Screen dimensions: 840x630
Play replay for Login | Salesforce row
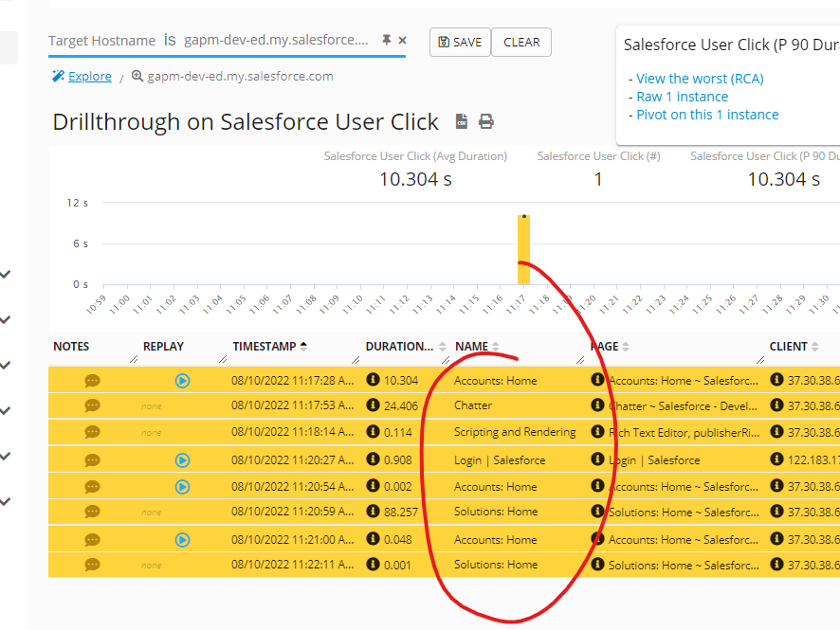pos(182,460)
